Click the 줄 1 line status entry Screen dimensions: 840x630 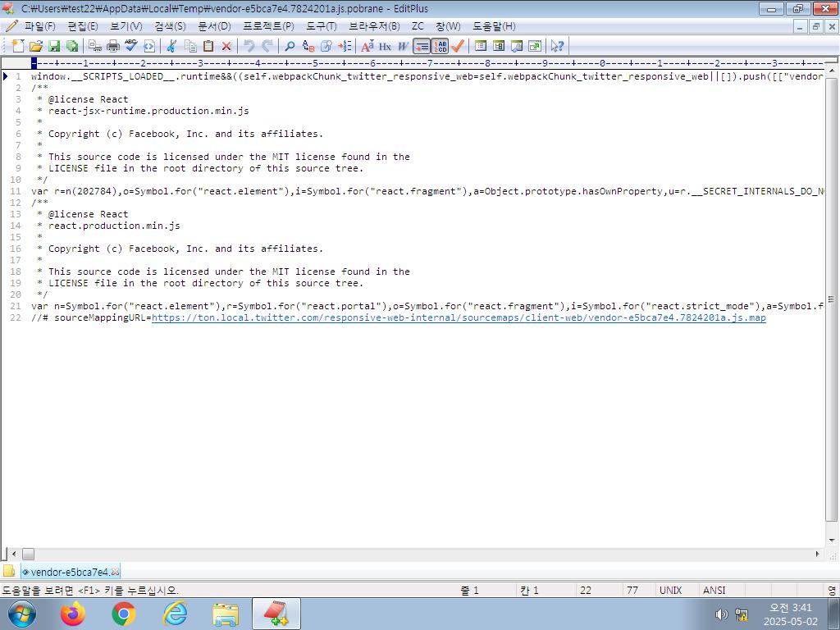(x=469, y=591)
